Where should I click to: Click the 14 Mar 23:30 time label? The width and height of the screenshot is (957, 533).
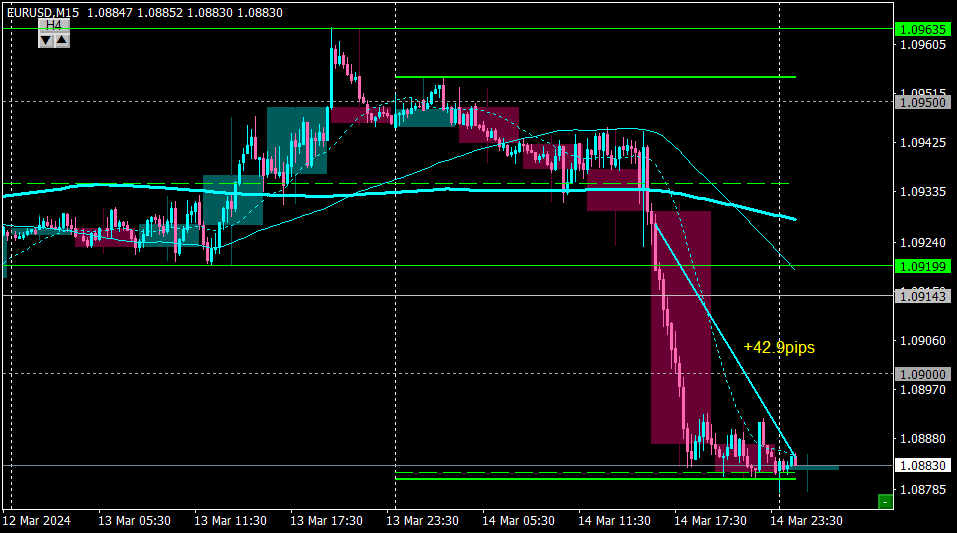point(806,521)
